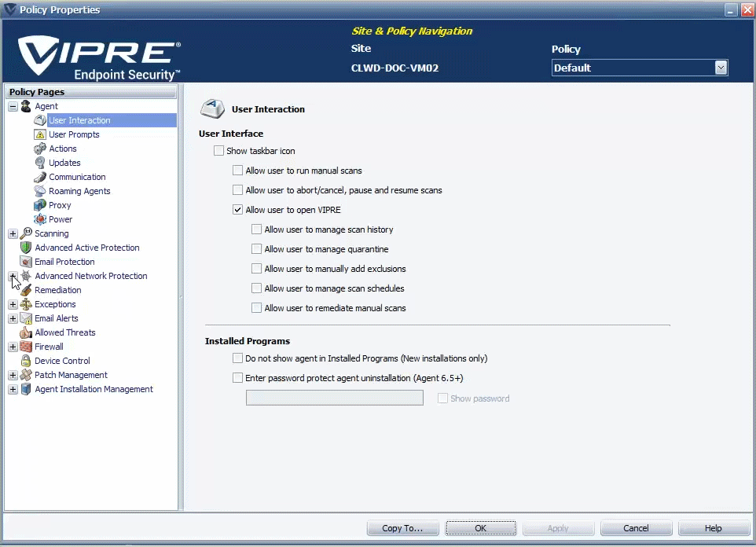
Task: Collapse the Agent tree node
Action: (x=13, y=106)
